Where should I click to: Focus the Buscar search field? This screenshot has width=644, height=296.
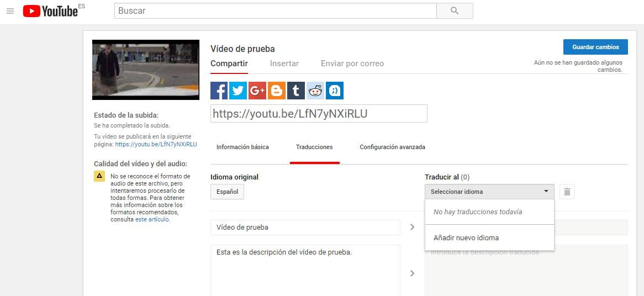275,11
